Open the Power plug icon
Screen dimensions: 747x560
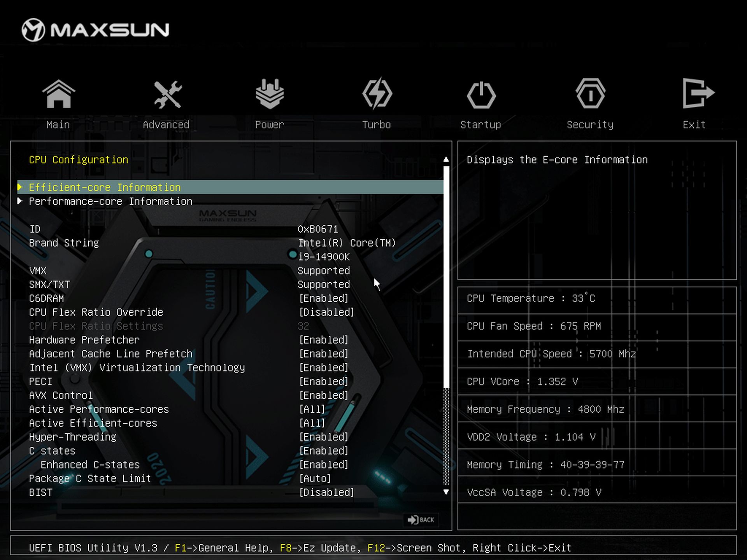tap(270, 94)
